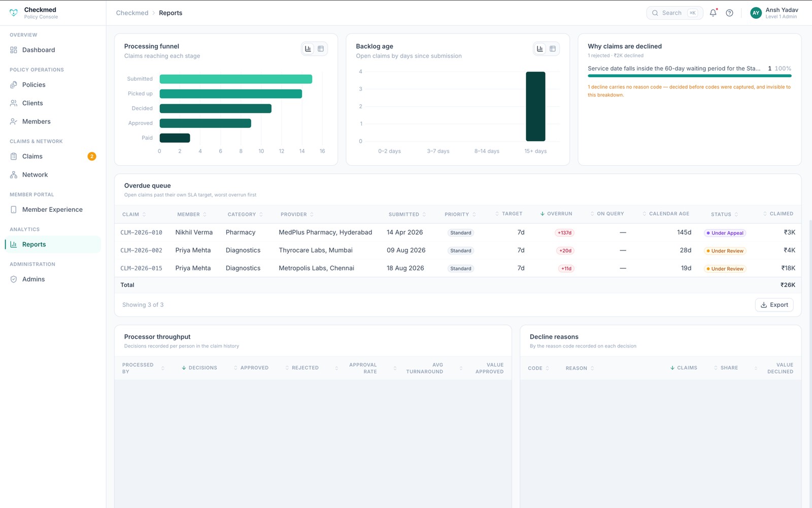
Task: Sort throughput table by Decisions
Action: point(199,368)
